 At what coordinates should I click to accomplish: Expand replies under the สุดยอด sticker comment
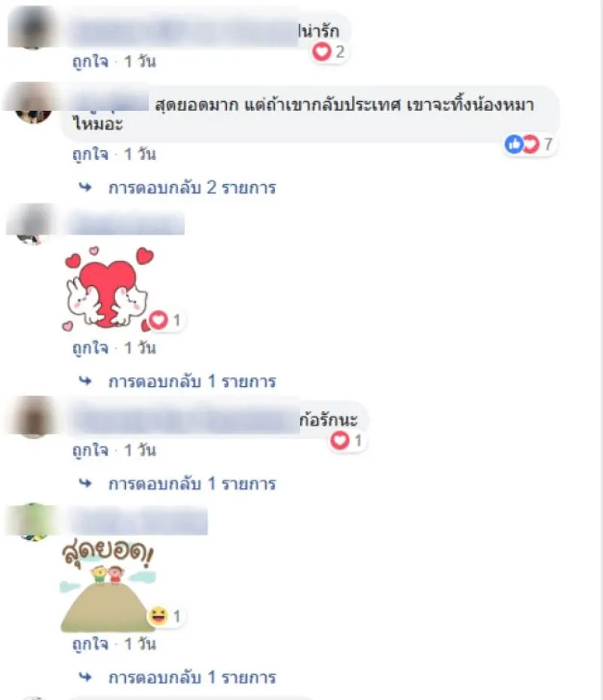point(191,677)
